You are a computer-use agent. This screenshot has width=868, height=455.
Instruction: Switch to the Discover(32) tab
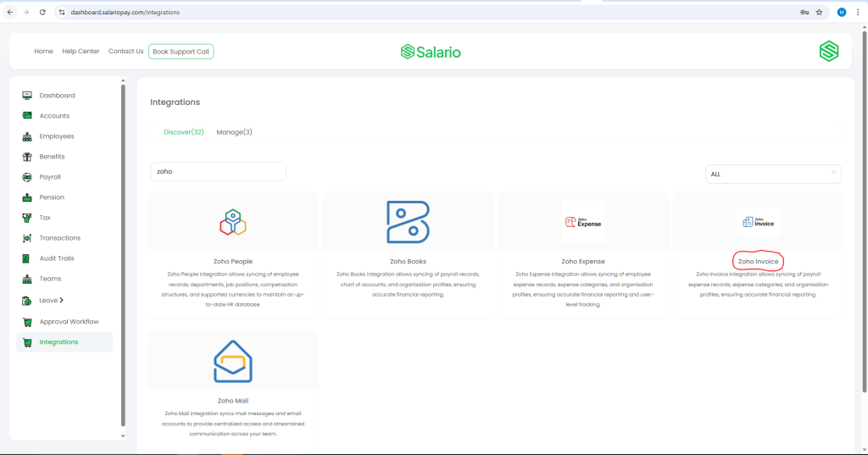tap(184, 132)
